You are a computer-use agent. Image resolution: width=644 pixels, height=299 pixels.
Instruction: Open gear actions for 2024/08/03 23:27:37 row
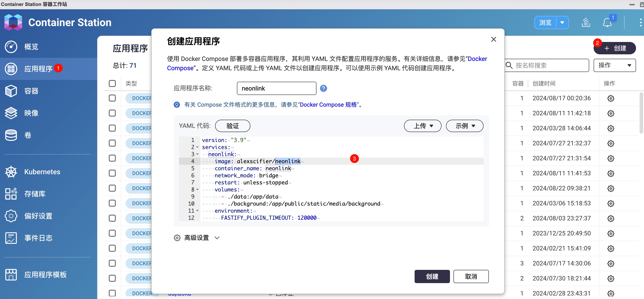point(611,219)
